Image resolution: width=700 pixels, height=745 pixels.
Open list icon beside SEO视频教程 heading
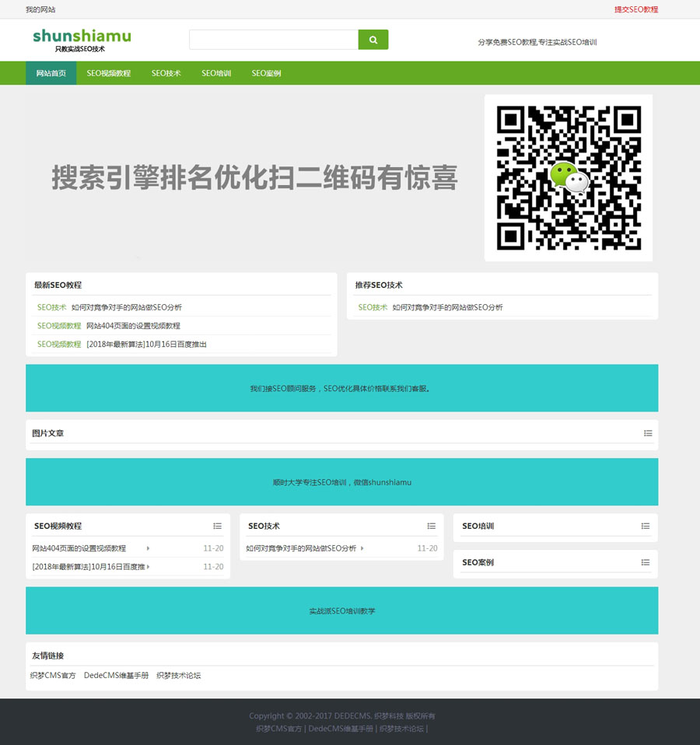click(217, 526)
